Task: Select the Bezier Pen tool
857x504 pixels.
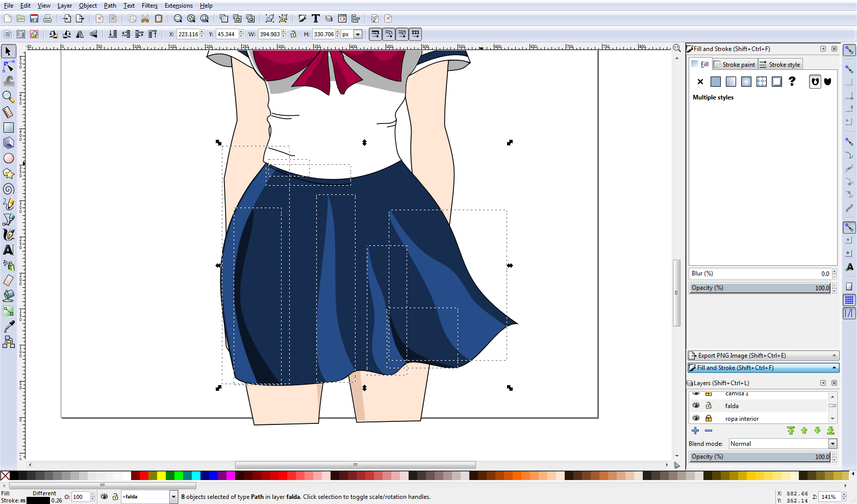Action: coord(8,219)
